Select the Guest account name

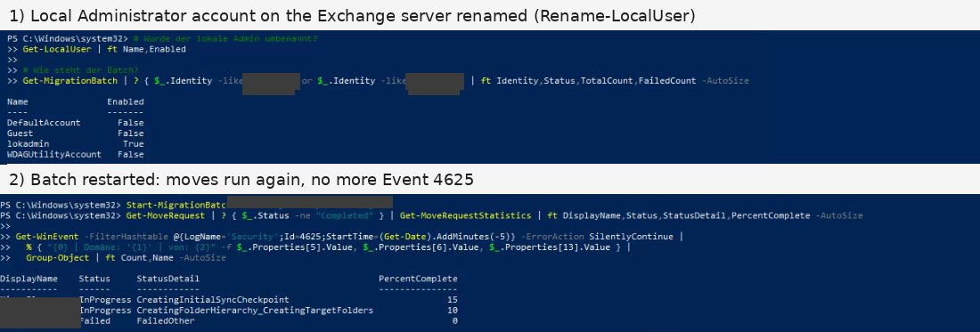[20, 134]
